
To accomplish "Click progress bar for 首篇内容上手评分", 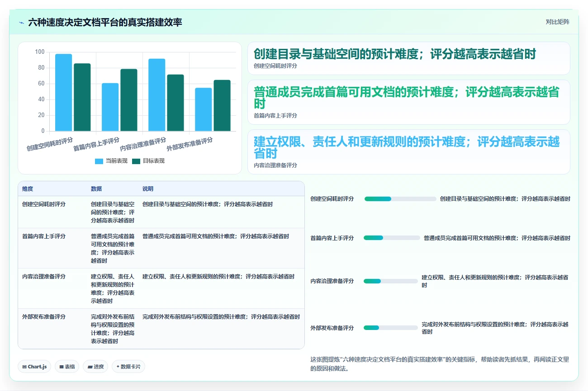I will [x=392, y=238].
